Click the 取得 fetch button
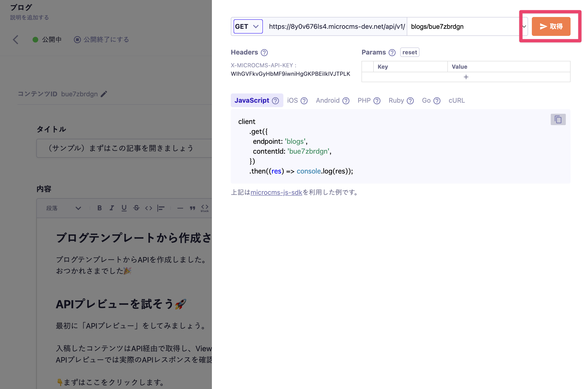 pyautogui.click(x=551, y=26)
